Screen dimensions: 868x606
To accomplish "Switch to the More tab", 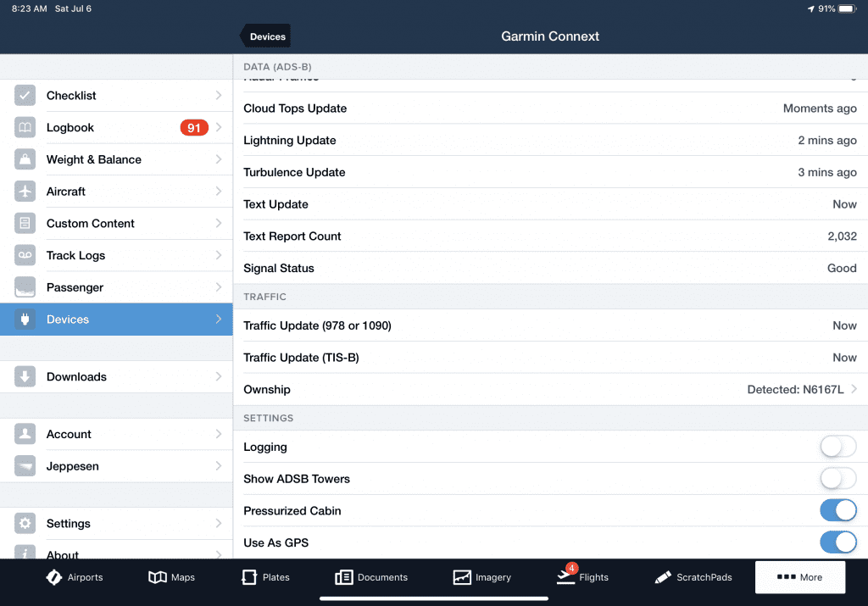I will (799, 577).
